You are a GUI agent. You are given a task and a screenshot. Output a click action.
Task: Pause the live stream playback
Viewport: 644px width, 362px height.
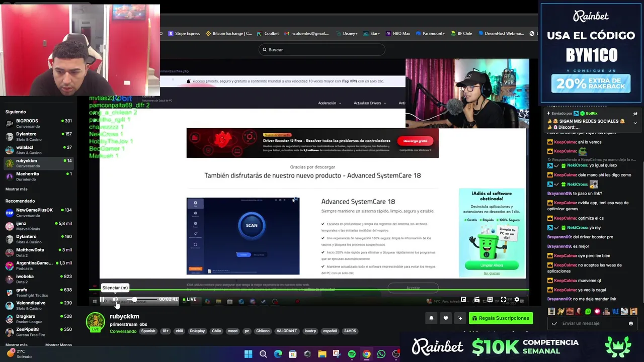click(x=102, y=300)
